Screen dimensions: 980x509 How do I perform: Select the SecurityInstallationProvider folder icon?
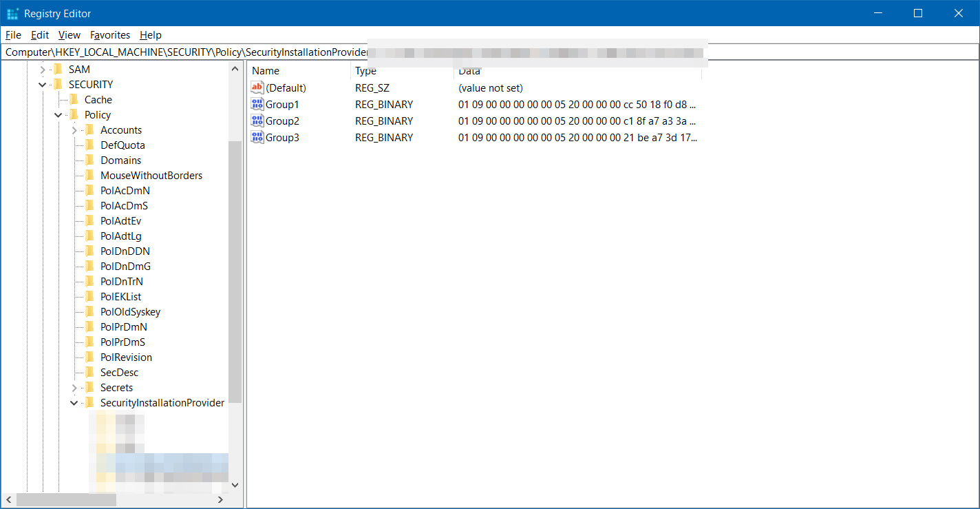click(89, 403)
